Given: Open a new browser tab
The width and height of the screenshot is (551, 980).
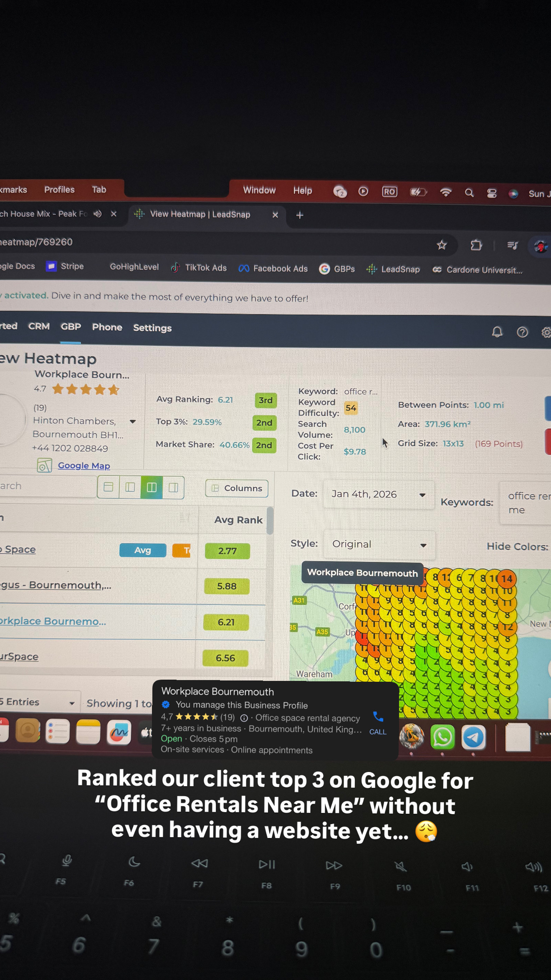Looking at the screenshot, I should [x=299, y=215].
